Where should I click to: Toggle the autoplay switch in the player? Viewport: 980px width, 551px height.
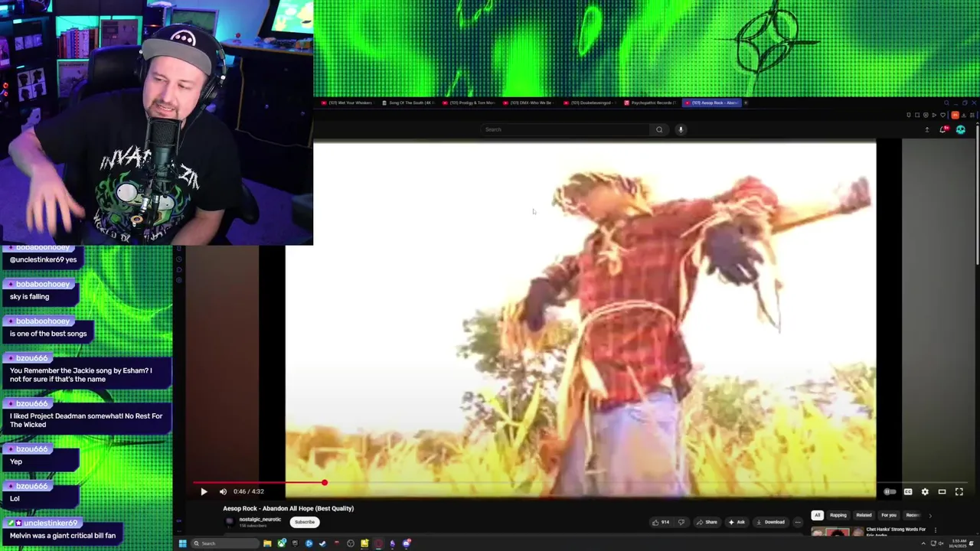tap(890, 492)
